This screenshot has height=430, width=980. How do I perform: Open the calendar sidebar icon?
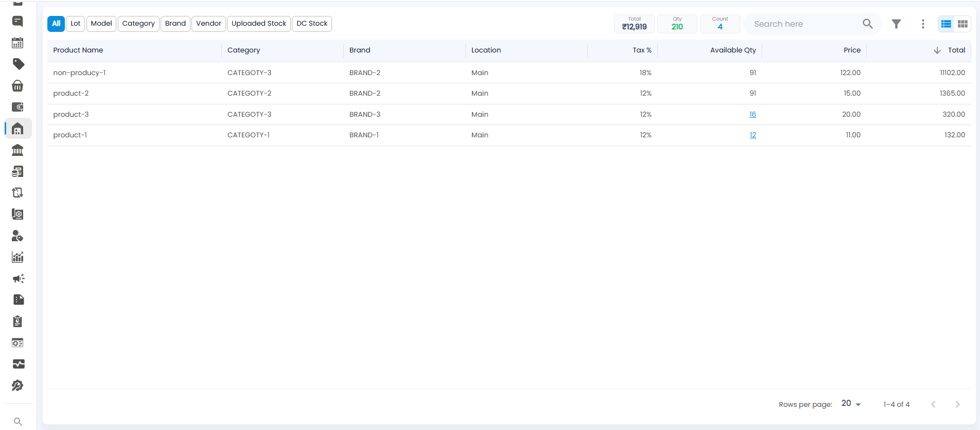(x=17, y=43)
